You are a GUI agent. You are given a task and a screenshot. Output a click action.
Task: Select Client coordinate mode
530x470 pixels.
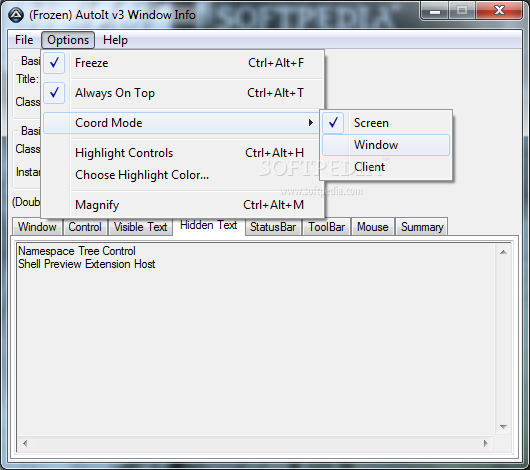386,167
